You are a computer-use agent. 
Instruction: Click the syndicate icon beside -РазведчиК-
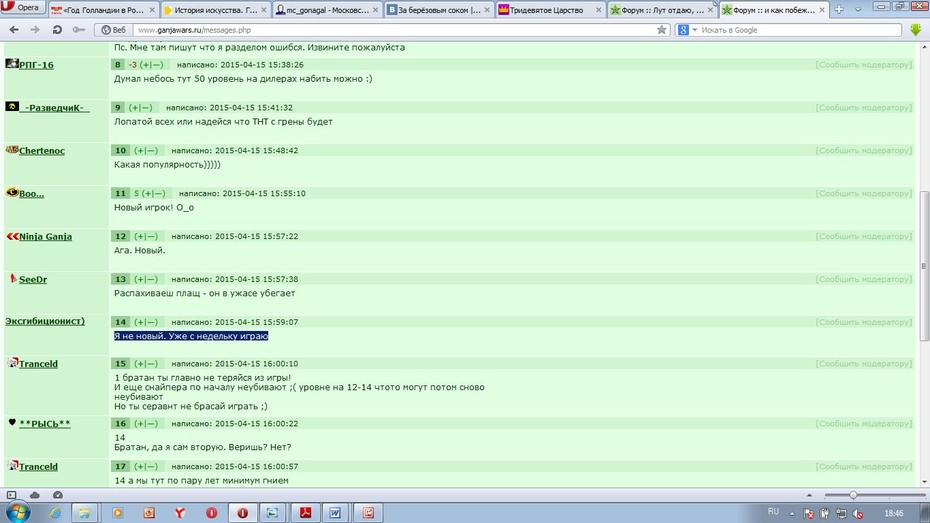click(12, 106)
